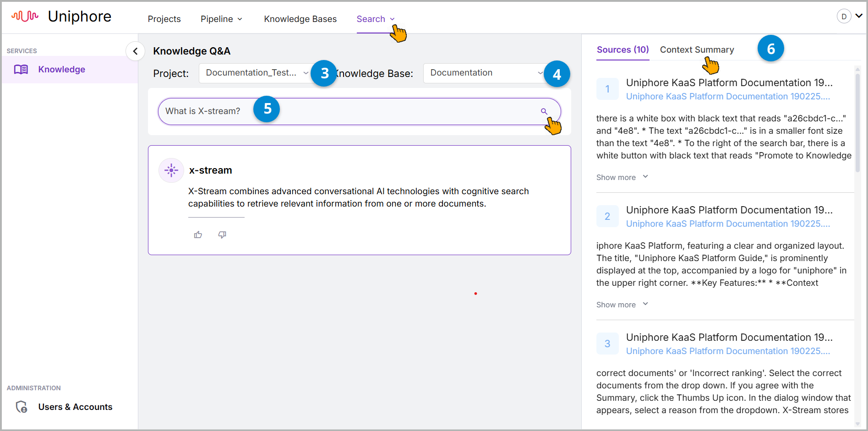Open source 2 document link

tap(728, 224)
